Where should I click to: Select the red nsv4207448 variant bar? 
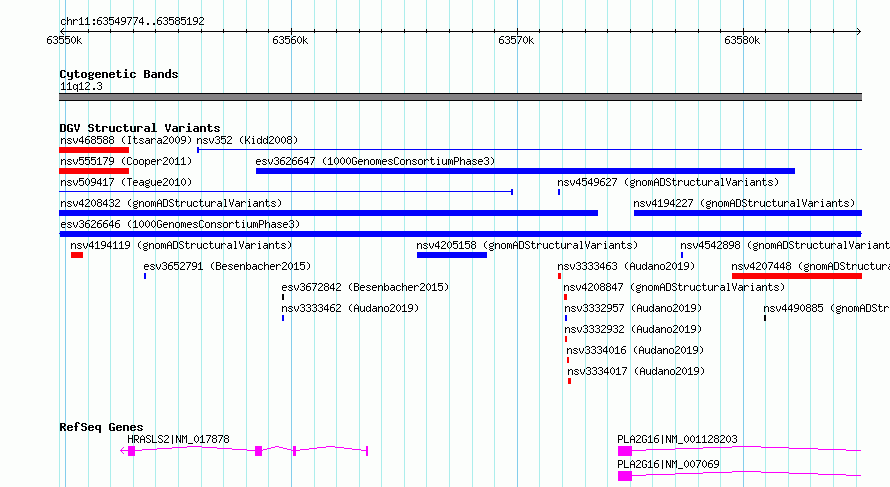pyautogui.click(x=797, y=276)
